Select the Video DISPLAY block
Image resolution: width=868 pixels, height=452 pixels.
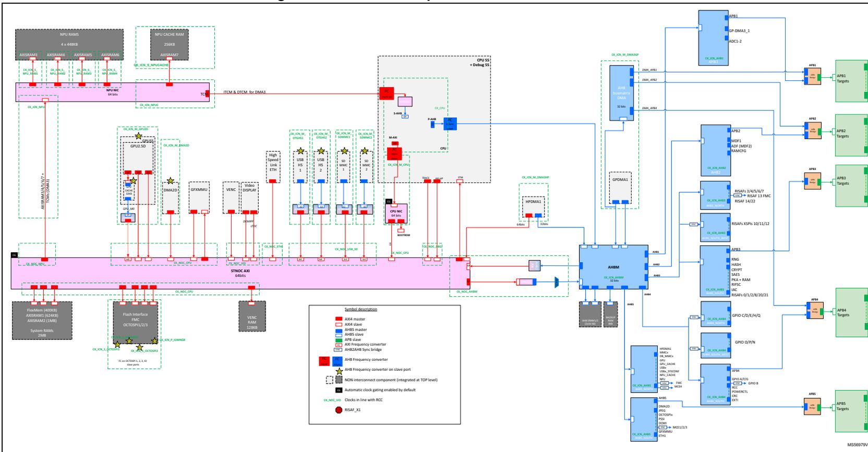pos(249,198)
